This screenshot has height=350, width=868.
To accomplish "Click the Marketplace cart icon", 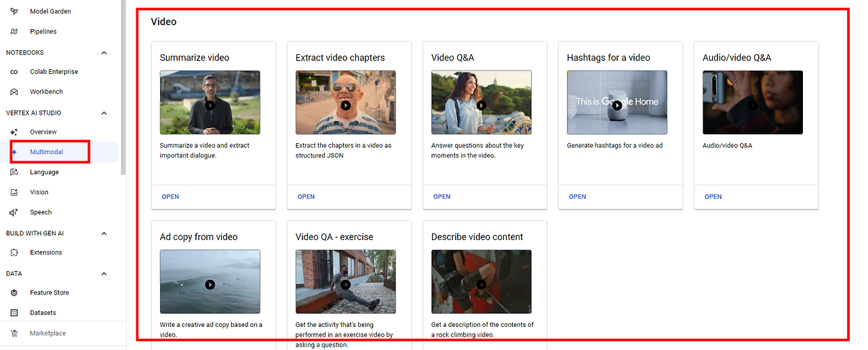I will coord(14,333).
